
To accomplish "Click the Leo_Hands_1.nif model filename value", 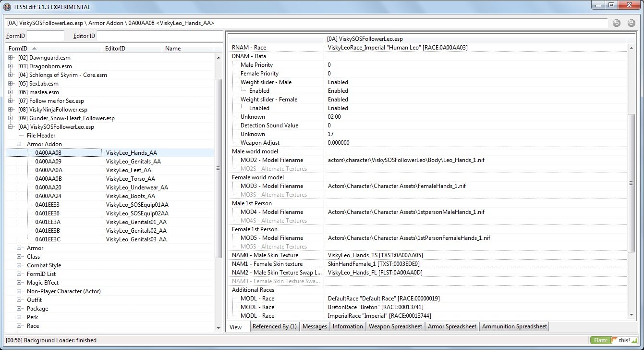I will coord(406,160).
